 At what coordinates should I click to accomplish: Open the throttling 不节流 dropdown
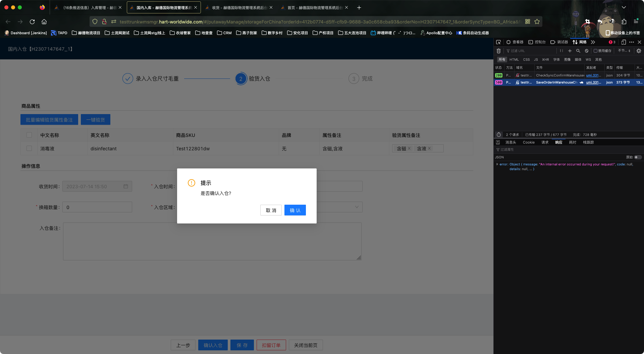[624, 51]
